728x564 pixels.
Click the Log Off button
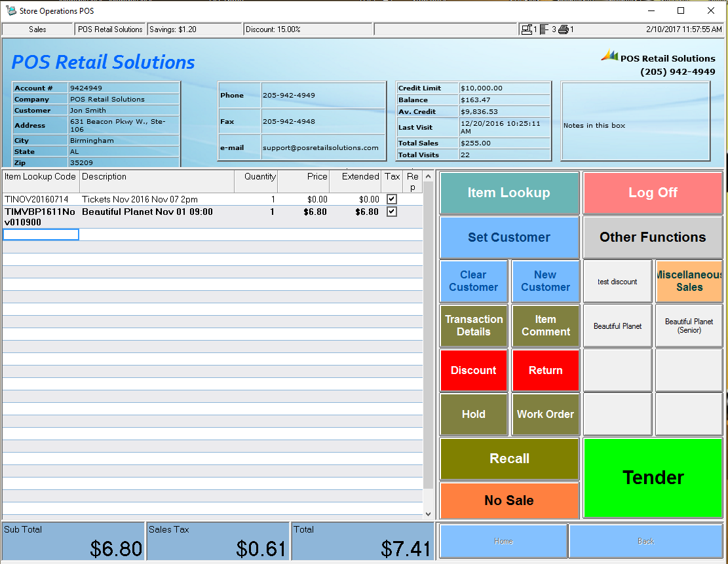[x=653, y=193]
